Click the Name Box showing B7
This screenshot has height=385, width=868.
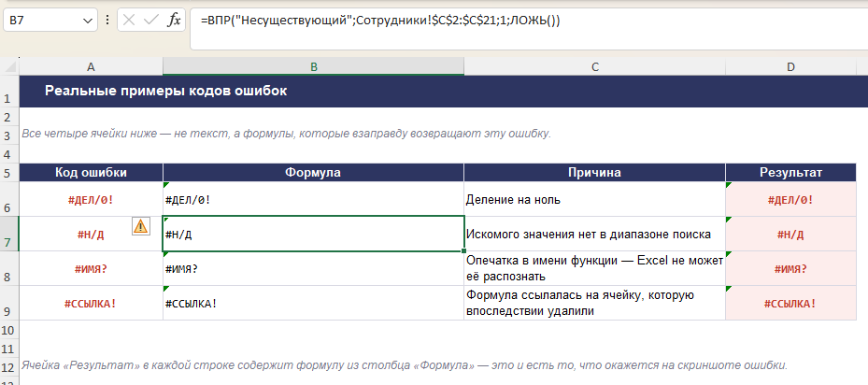click(x=43, y=21)
